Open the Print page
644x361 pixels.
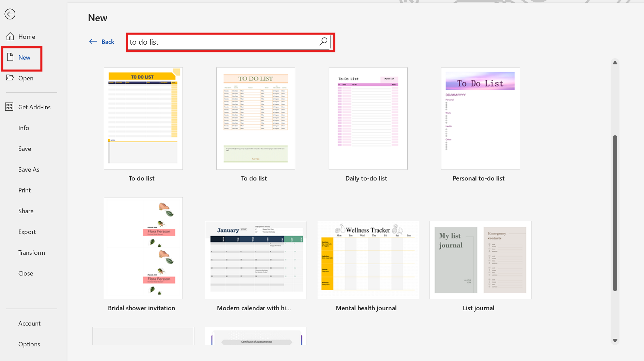(25, 190)
